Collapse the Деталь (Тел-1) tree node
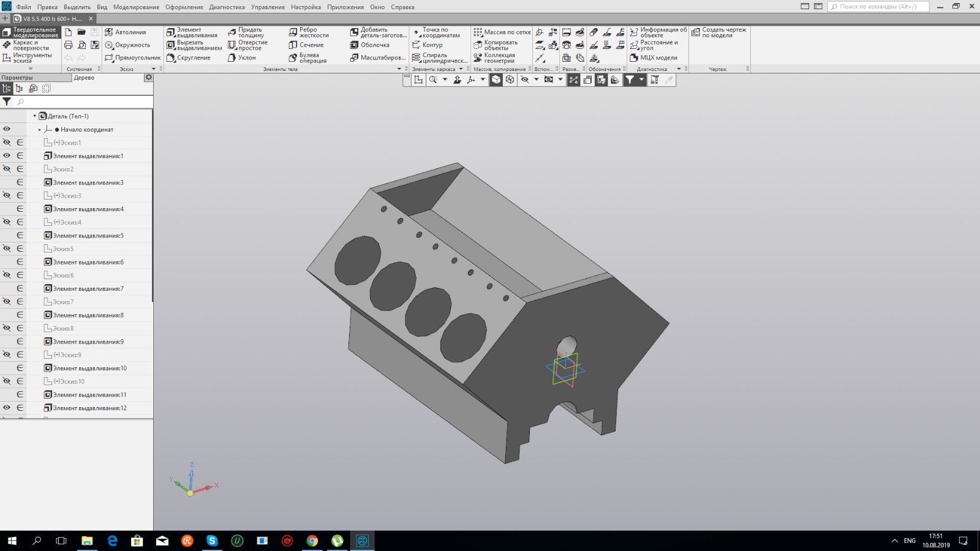This screenshot has height=551, width=980. click(x=34, y=116)
